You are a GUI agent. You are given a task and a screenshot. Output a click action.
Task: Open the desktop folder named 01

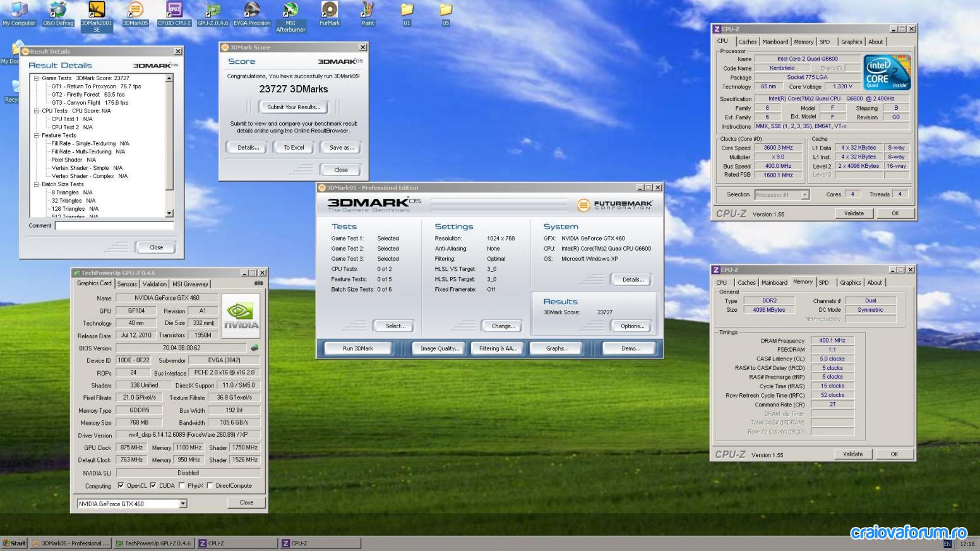[x=407, y=14]
